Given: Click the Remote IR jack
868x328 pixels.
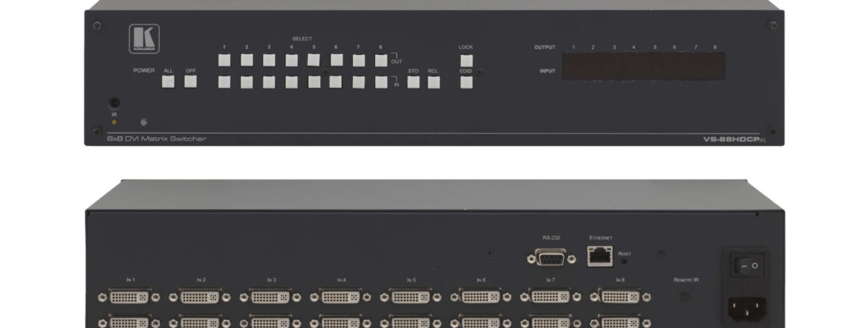Looking at the screenshot, I should (x=685, y=296).
